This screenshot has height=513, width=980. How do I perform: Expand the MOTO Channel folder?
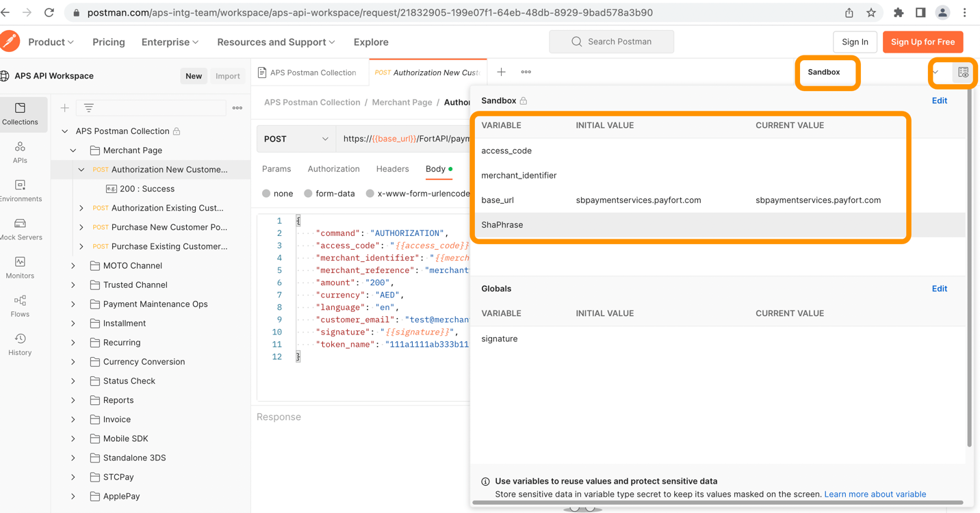click(x=73, y=265)
